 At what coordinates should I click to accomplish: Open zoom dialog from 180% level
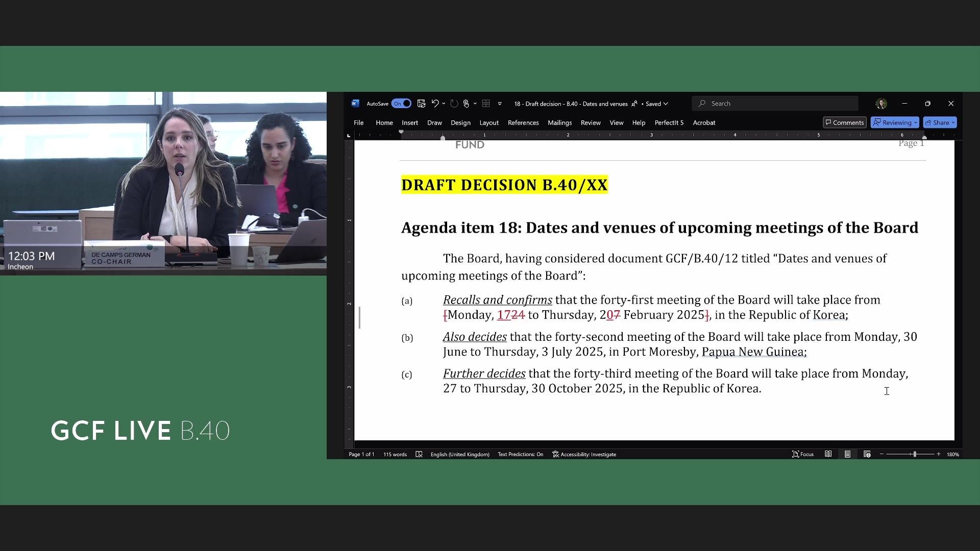pyautogui.click(x=952, y=455)
